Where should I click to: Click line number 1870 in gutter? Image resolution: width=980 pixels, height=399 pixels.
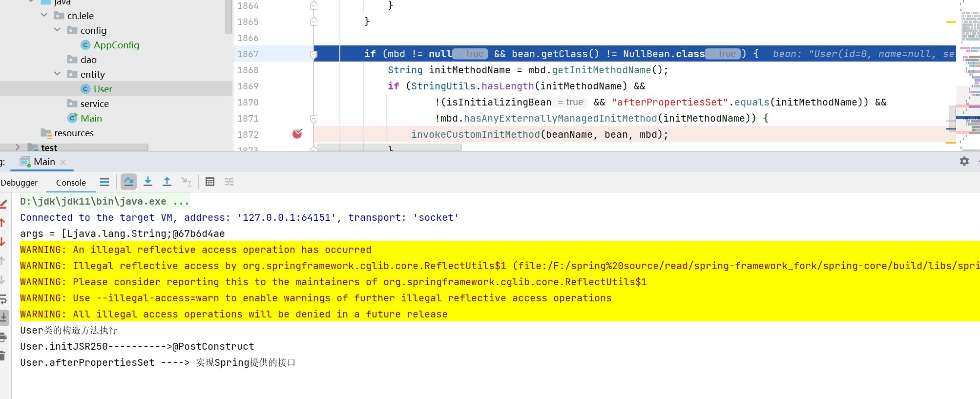(x=248, y=102)
